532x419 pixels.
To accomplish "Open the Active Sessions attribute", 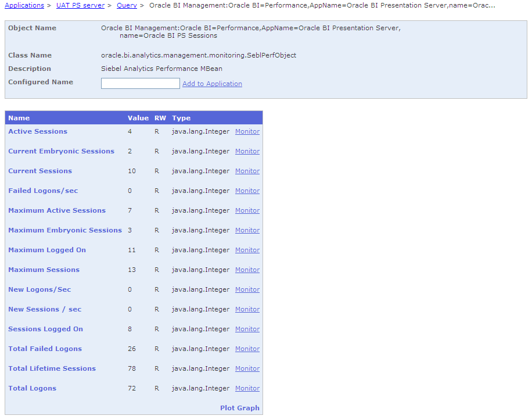I will (x=37, y=131).
